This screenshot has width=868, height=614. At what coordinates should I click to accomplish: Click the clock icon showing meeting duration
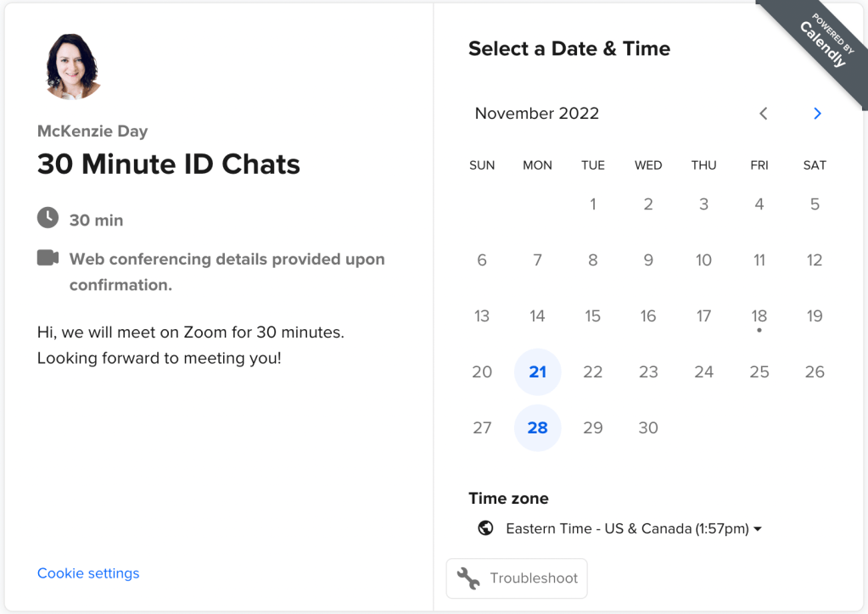click(x=48, y=217)
